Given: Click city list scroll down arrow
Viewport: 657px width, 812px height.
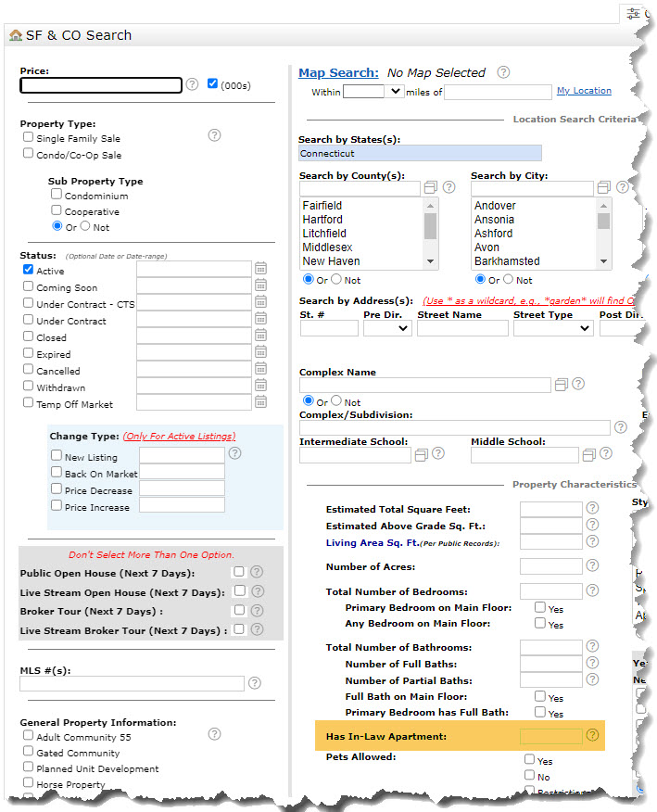Looking at the screenshot, I should tap(603, 261).
